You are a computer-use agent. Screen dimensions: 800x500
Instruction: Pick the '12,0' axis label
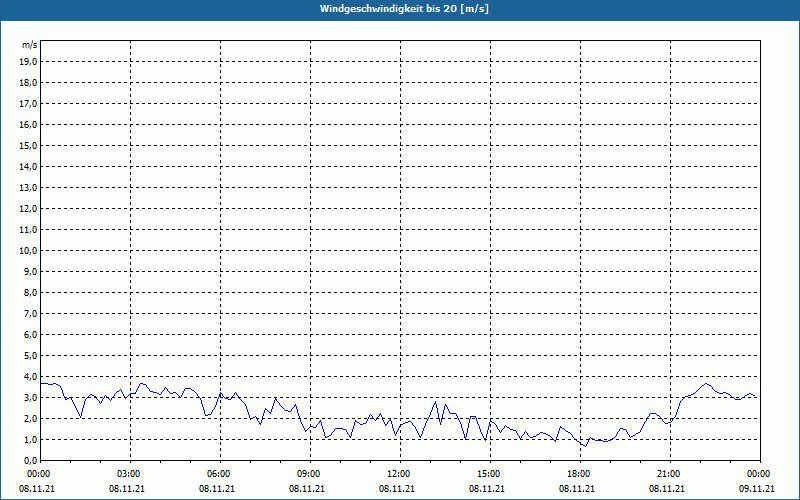(x=28, y=209)
